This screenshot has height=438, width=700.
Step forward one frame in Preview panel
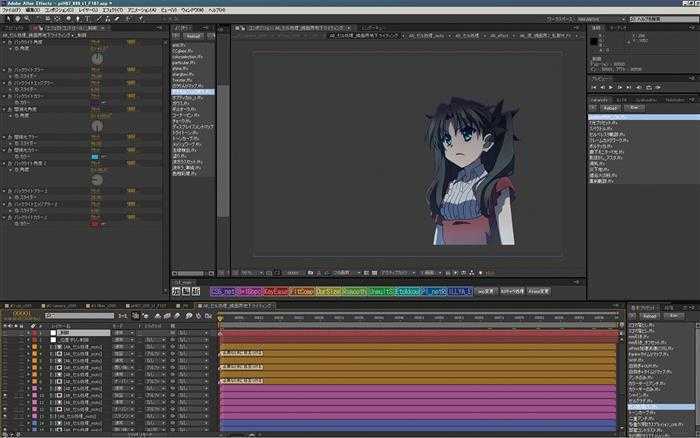(x=620, y=88)
